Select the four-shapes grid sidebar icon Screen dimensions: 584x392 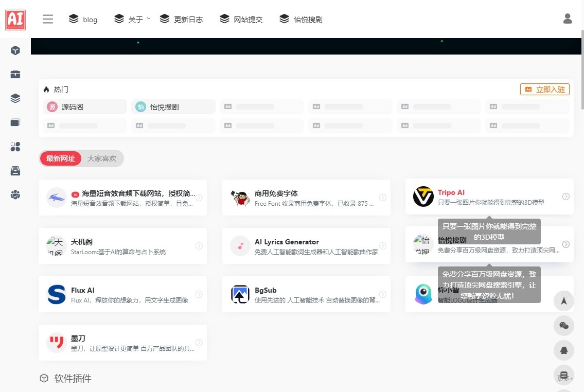point(15,147)
